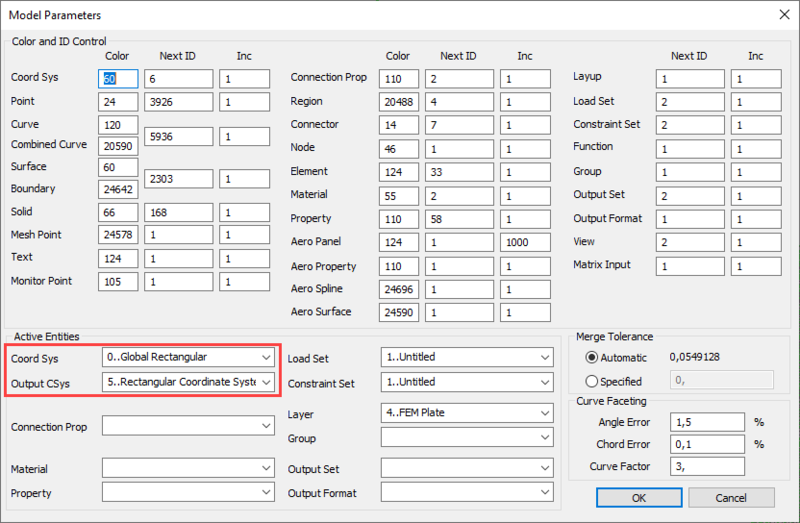Click the Curve color field

tap(118, 125)
